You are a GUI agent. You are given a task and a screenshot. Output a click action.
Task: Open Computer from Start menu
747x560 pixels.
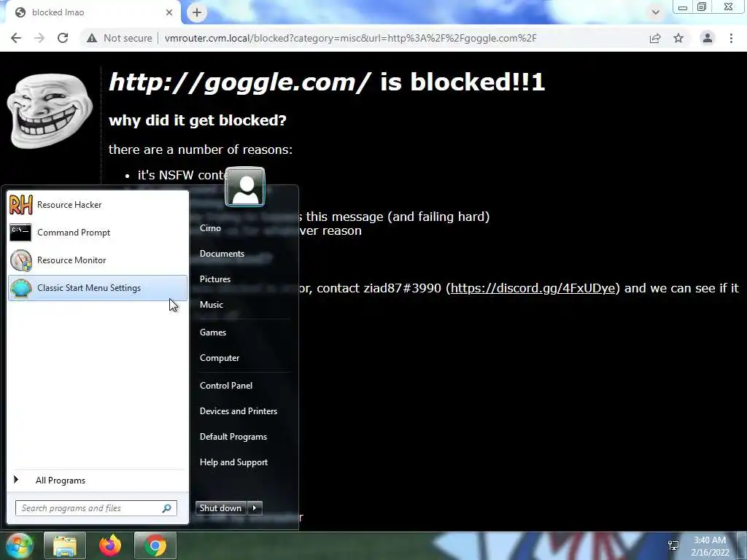pos(220,358)
